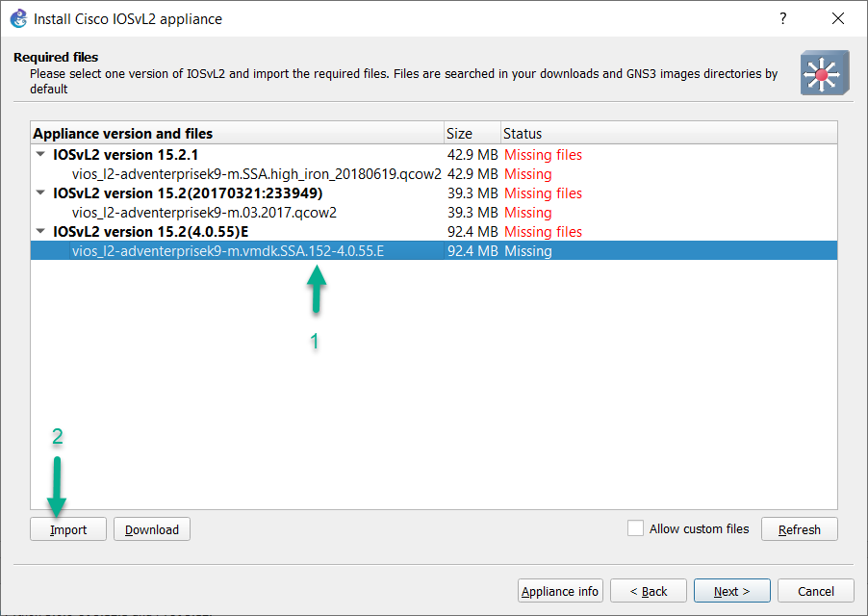Proceed with the Next button
This screenshot has height=616, width=868.
point(731,591)
